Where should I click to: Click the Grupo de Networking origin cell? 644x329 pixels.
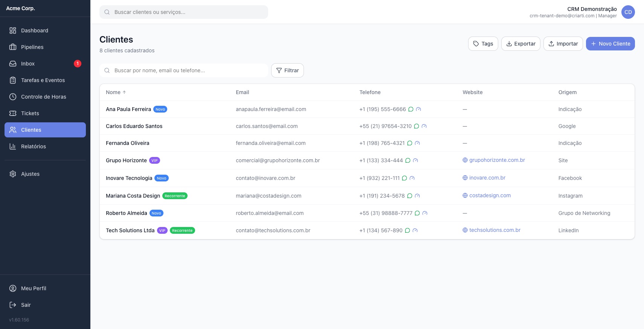584,213
